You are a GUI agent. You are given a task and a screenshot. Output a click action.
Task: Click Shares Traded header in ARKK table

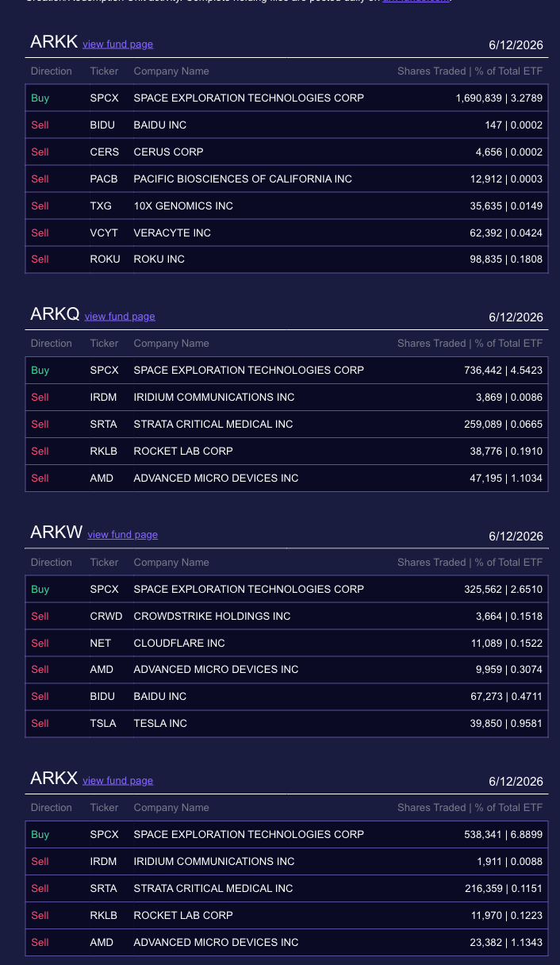432,71
